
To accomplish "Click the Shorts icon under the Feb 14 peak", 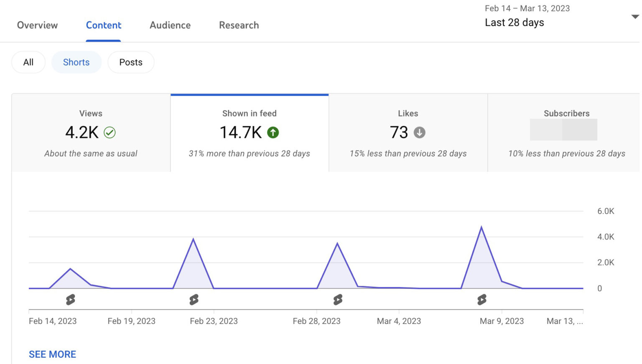I will click(71, 299).
